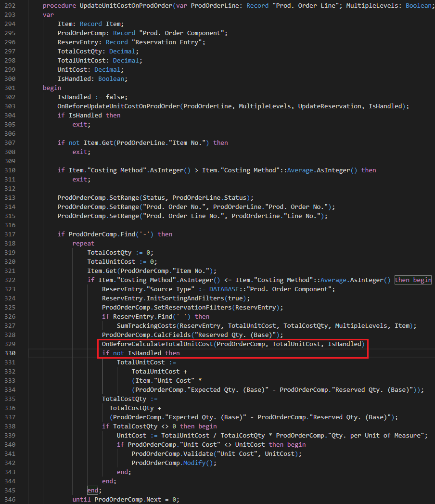This screenshot has width=435, height=504.
Task: Click the var keyword on line 293
Action: point(48,14)
